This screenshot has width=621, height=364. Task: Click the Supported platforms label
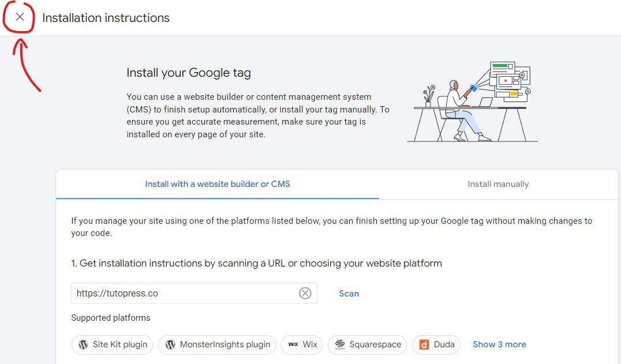(111, 318)
